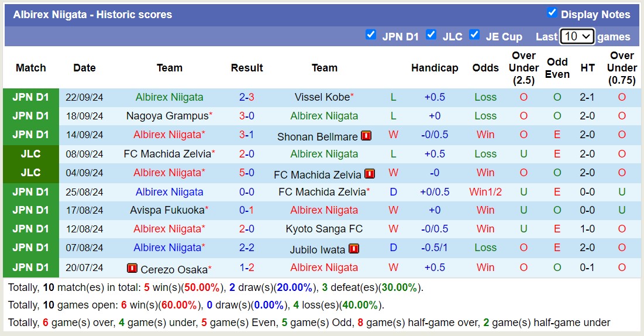Toggle the Display Notes checkbox

click(x=552, y=13)
